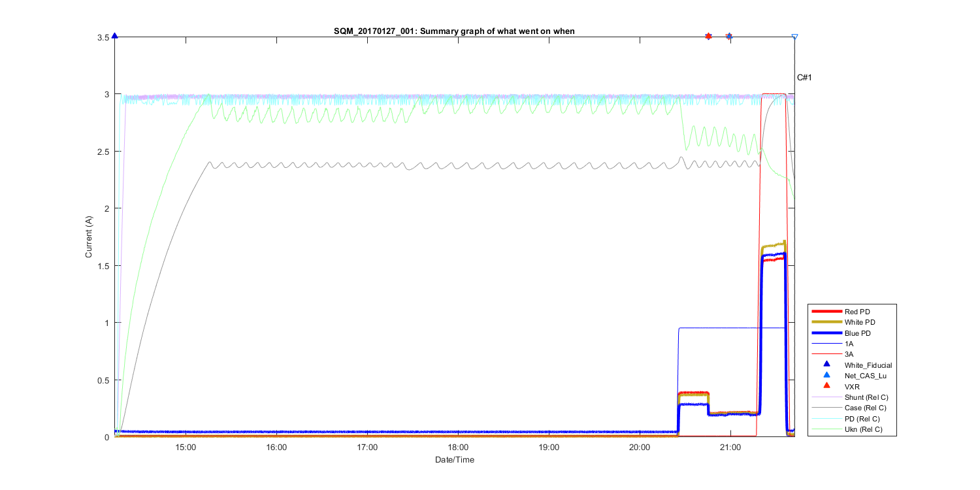
Task: Click the blue triangle marker at top-left of plot
Action: pyautogui.click(x=114, y=36)
